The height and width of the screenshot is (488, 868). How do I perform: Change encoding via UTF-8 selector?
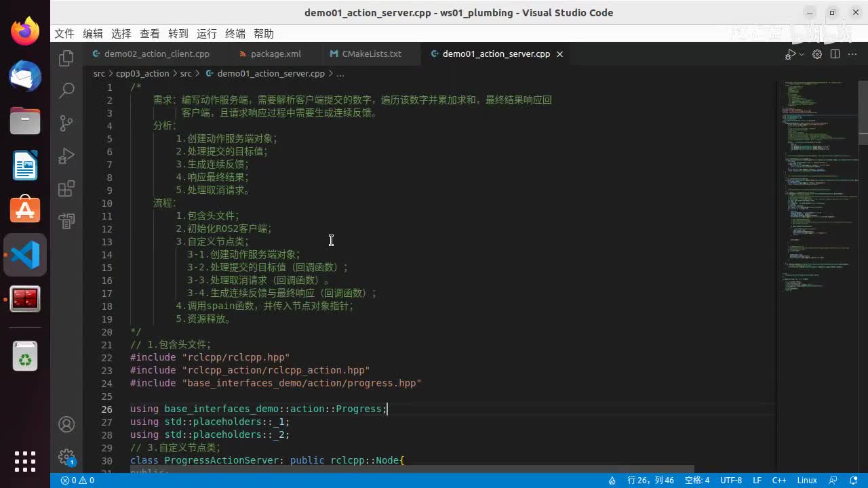pos(731,481)
